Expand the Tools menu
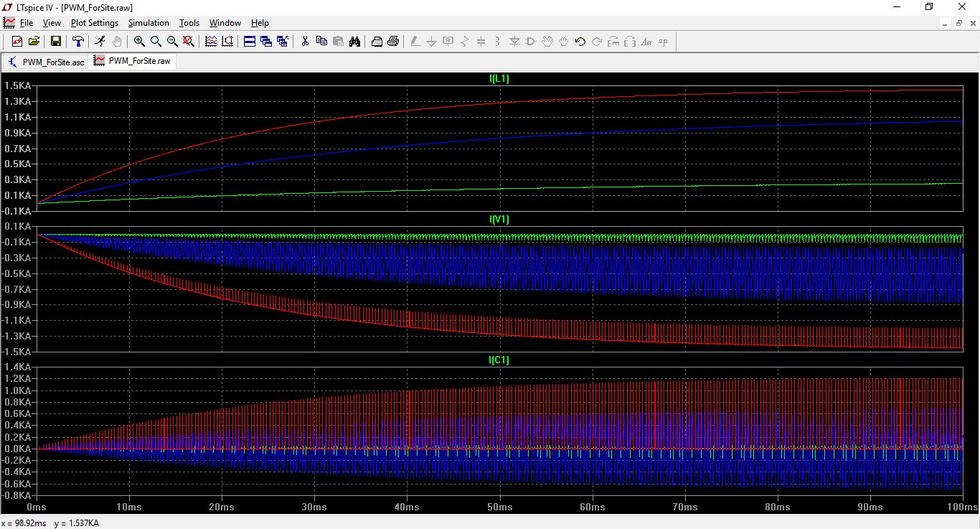Image resolution: width=980 pixels, height=529 pixels. [x=189, y=23]
